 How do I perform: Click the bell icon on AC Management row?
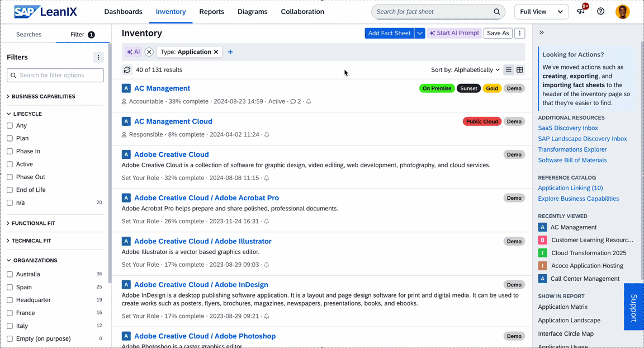point(309,101)
